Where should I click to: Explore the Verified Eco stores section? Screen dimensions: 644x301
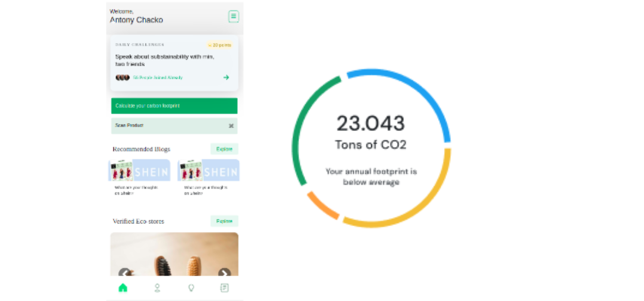[224, 221]
